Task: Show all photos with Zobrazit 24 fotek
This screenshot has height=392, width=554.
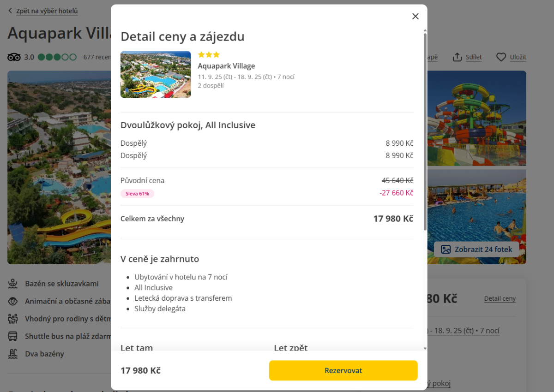Action: click(x=477, y=249)
